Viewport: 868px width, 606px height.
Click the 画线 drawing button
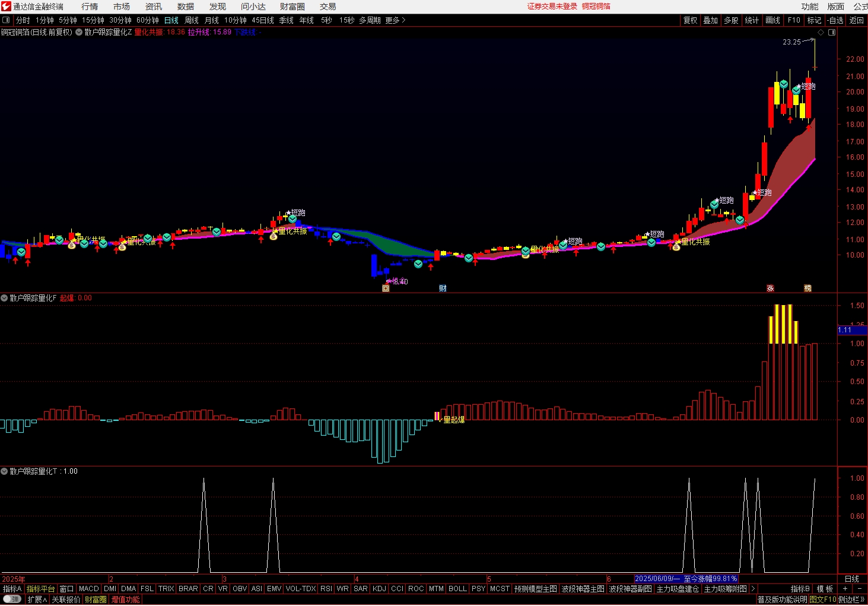pyautogui.click(x=773, y=20)
